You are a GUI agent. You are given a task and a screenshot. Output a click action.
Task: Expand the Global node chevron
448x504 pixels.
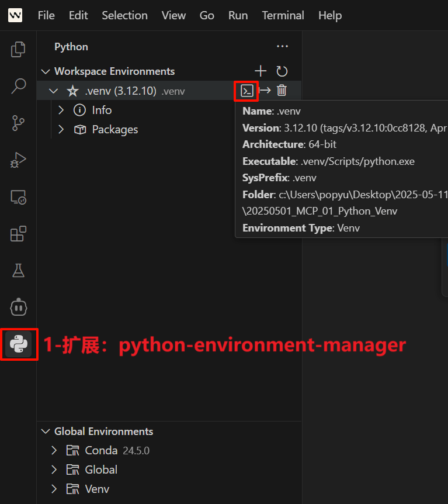pyautogui.click(x=54, y=470)
